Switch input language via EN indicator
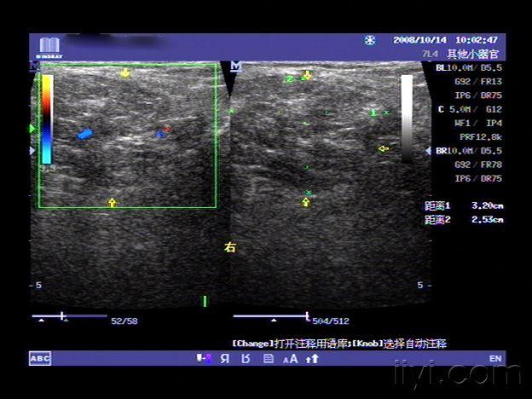The width and height of the screenshot is (532, 399). point(495,359)
